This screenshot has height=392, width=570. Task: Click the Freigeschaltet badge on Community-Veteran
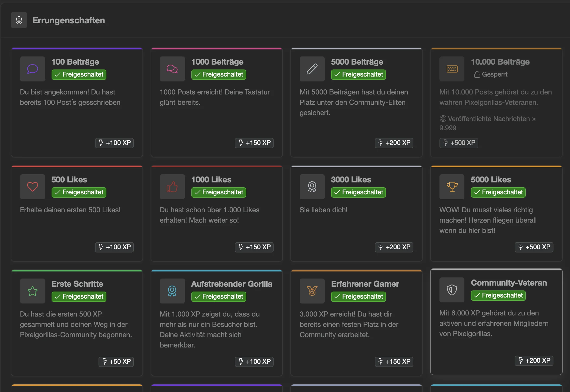[498, 295]
